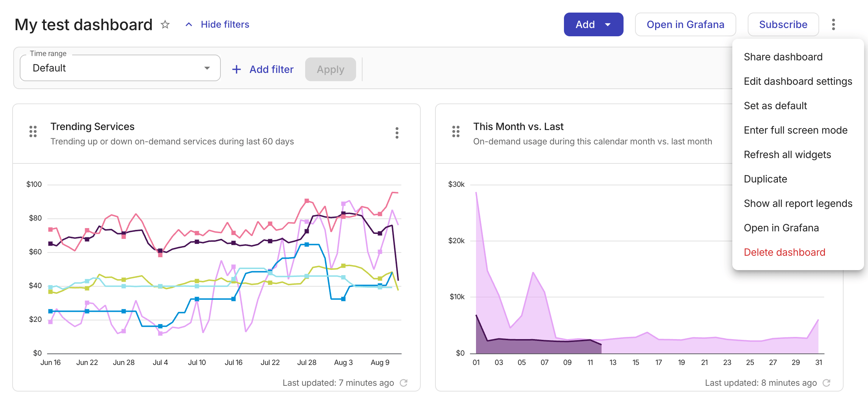Viewport: 868px width, 398px height.
Task: Click the plus icon beside Add filter
Action: pos(237,69)
